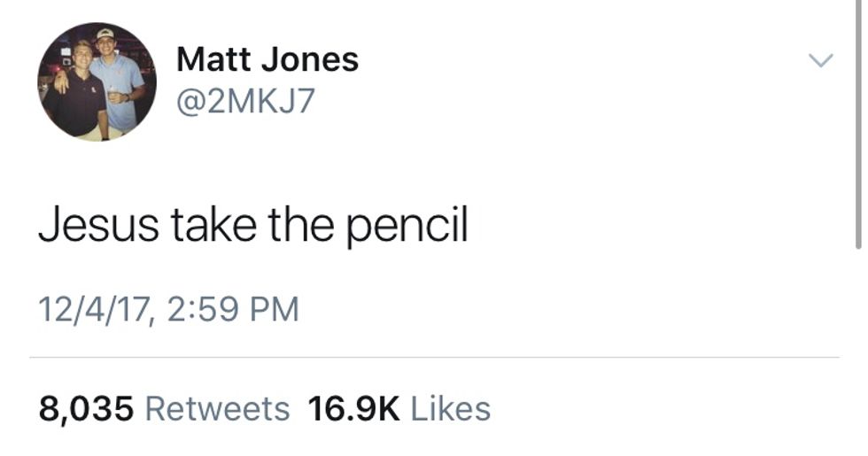This screenshot has height=456, width=868.
Task: Click the Matt Jones display name
Action: (267, 59)
